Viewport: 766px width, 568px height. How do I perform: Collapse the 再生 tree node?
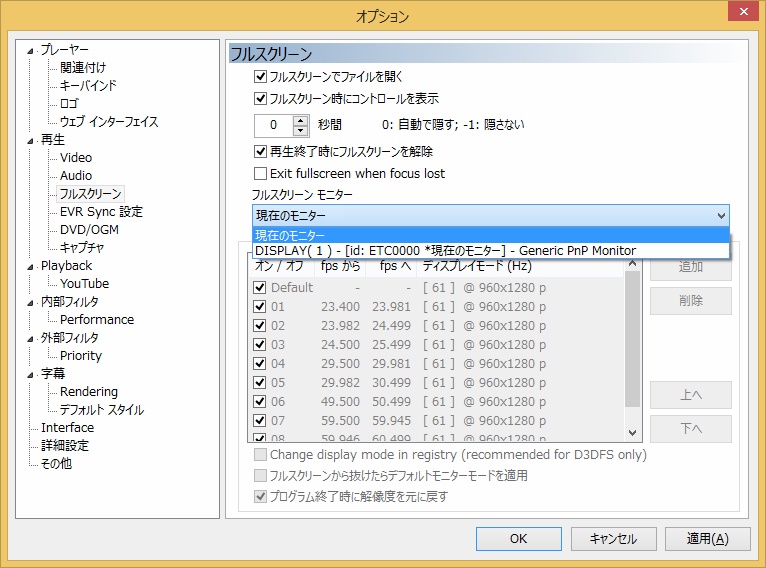coord(30,141)
